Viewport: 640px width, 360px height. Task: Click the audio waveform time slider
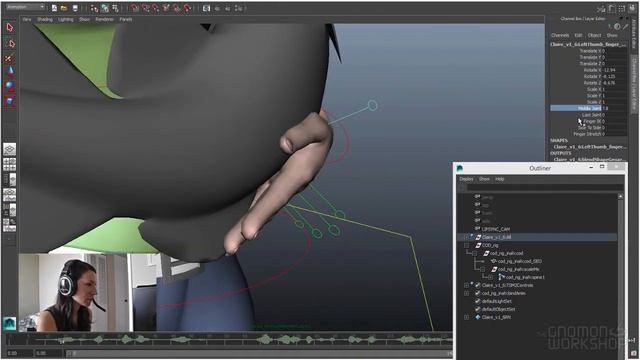point(229,339)
